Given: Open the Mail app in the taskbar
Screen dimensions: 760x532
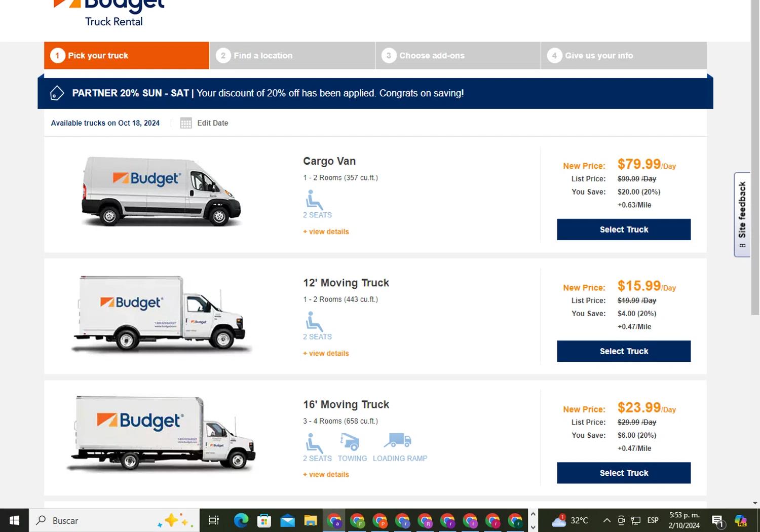Looking at the screenshot, I should (287, 520).
